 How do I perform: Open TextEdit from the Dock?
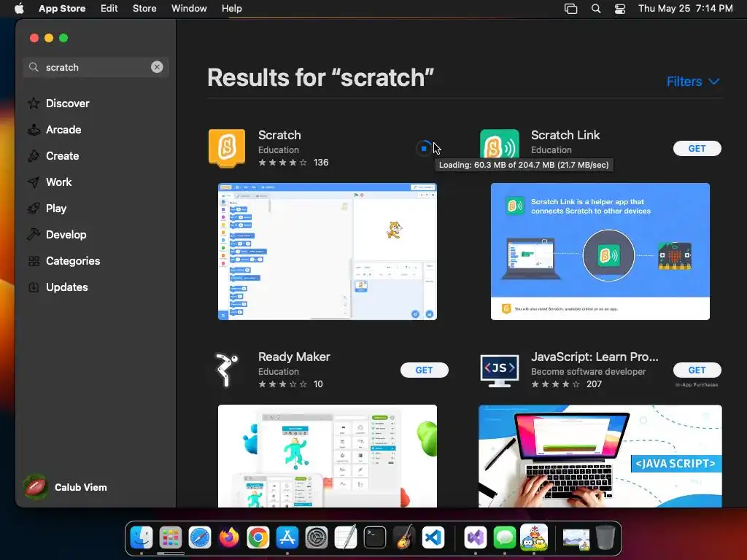tap(346, 537)
